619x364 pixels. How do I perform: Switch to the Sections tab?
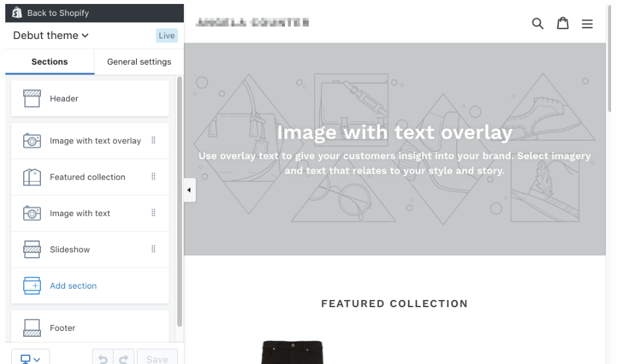click(50, 61)
